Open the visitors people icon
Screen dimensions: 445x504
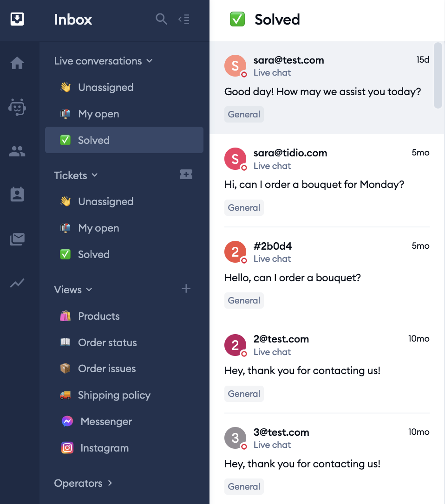(x=17, y=151)
